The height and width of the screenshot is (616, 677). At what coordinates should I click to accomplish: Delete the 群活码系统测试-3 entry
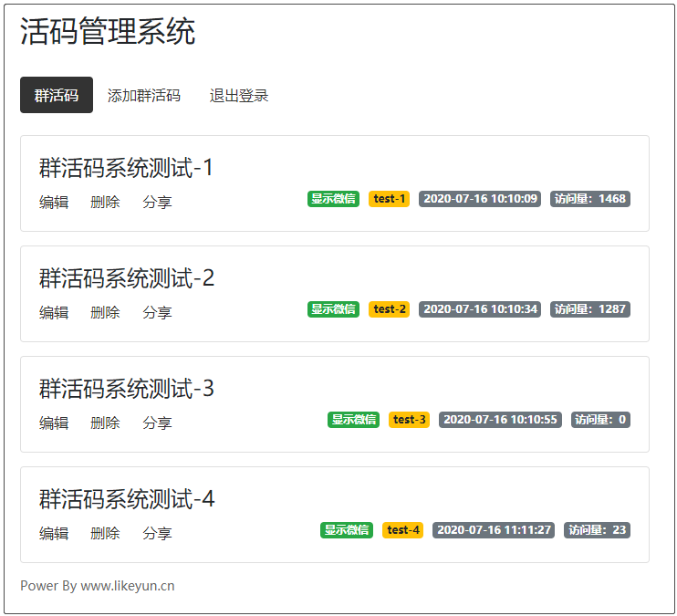pos(105,423)
